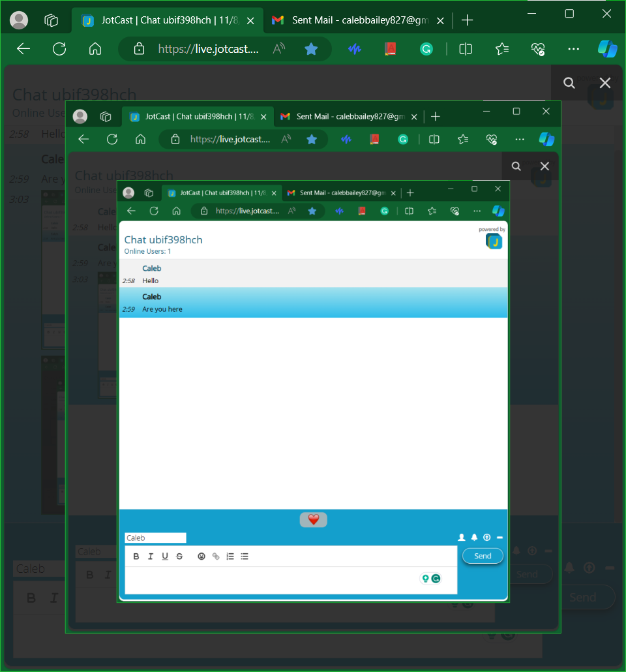Apply Strikethrough in the innermost chat editor

pyautogui.click(x=179, y=557)
